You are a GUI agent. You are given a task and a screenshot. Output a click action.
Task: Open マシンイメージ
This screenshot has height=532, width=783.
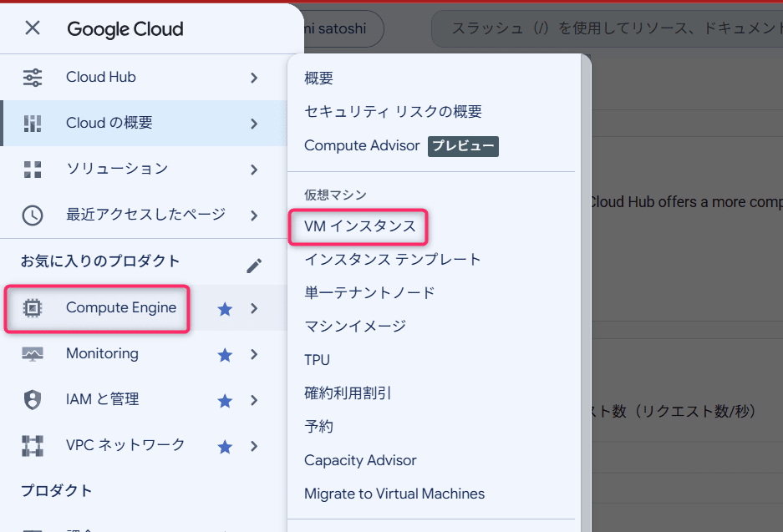355,327
